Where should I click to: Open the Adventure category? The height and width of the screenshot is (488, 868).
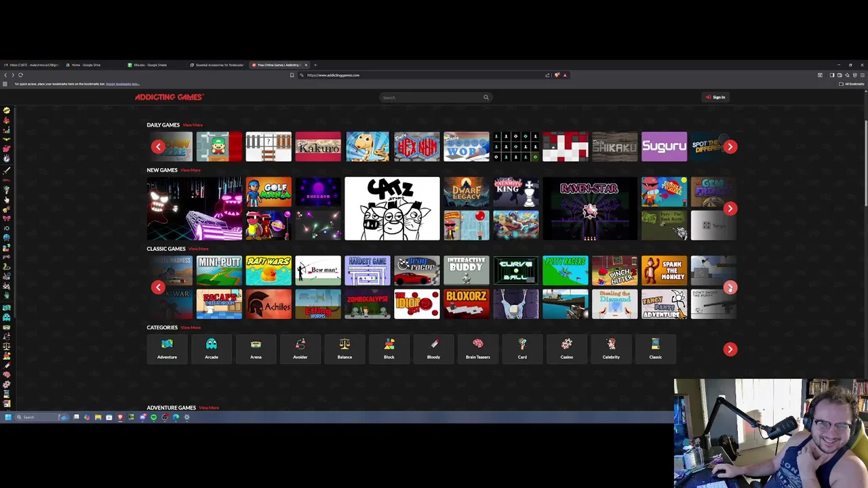tap(167, 349)
